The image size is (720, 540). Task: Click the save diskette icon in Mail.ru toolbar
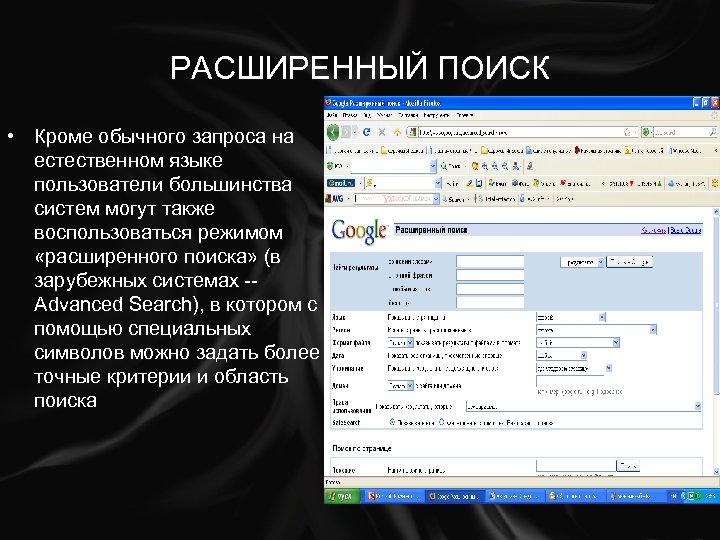coord(479,183)
